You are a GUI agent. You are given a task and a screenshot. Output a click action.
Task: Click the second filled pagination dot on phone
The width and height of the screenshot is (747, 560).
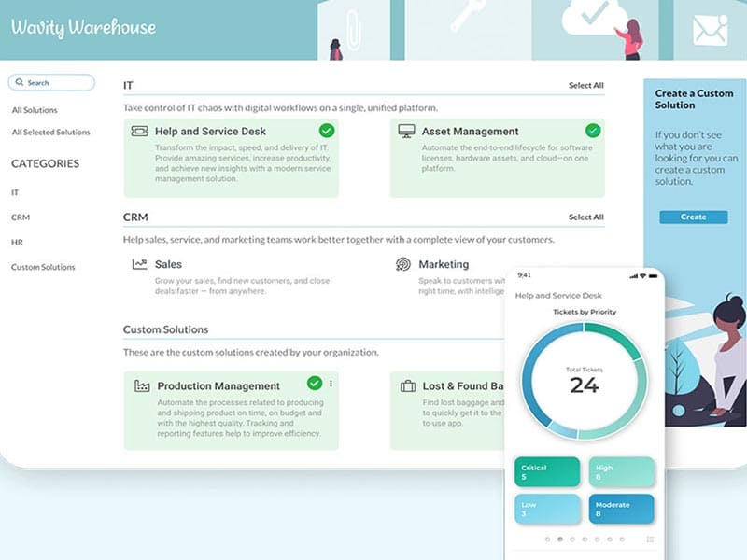click(x=559, y=539)
